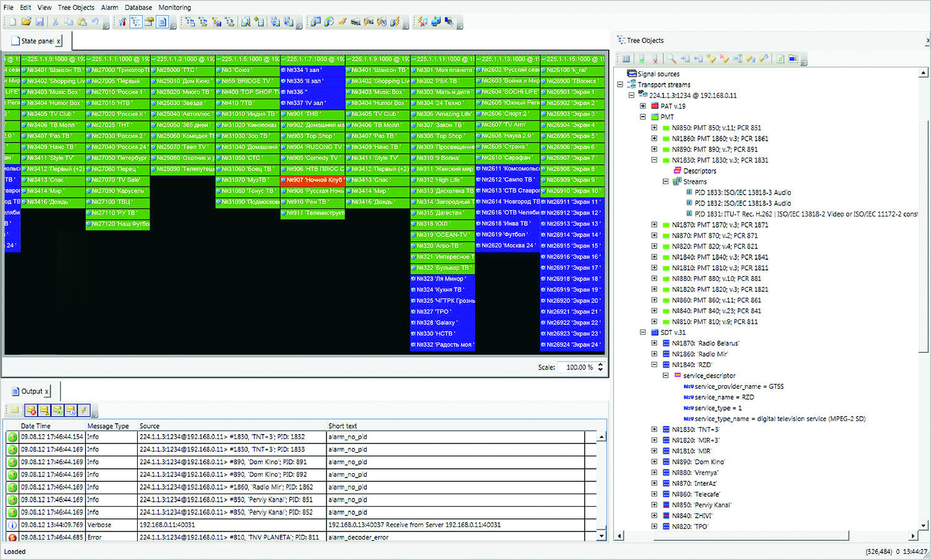Collapse the PMT node

point(643,117)
